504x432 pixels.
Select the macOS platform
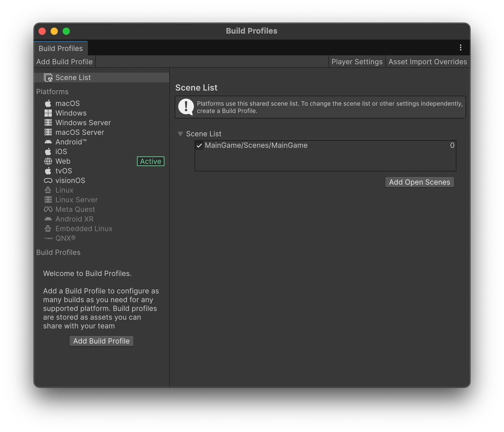tap(102, 103)
